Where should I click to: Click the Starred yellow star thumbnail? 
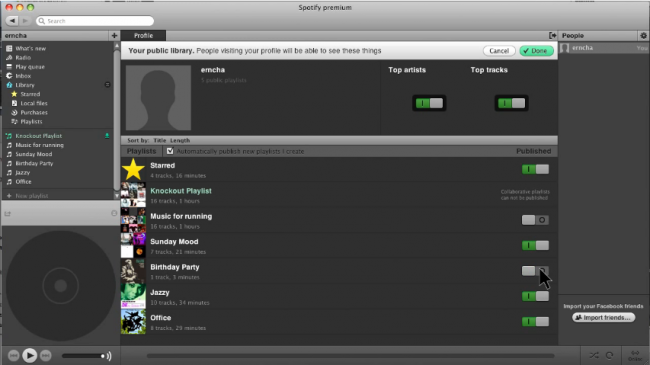pyautogui.click(x=133, y=169)
